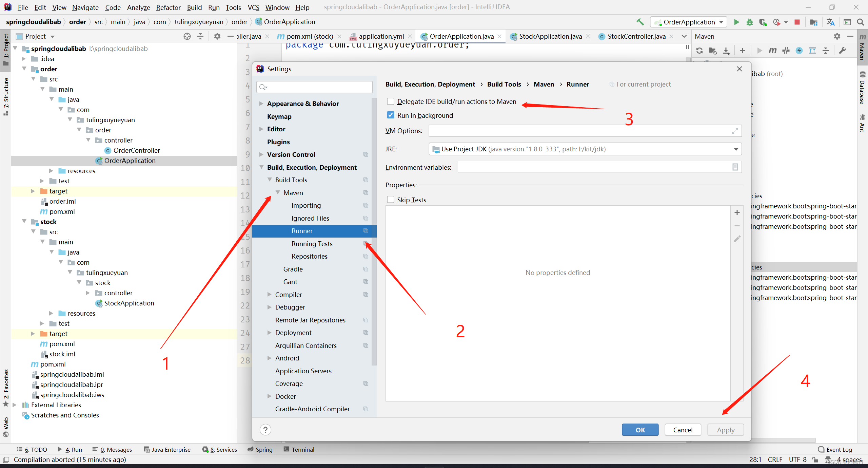Viewport: 868px width, 468px height.
Task: Open Project Structure icon in toolbar
Action: [814, 22]
